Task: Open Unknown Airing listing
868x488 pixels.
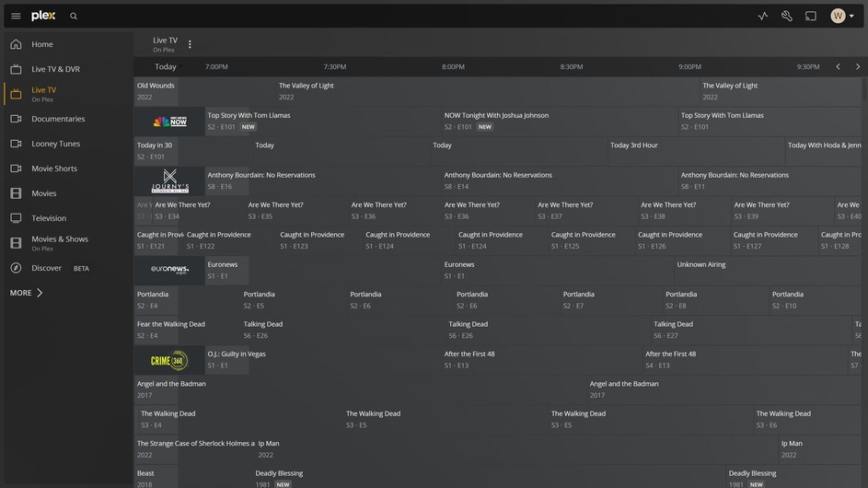Action: (x=768, y=271)
